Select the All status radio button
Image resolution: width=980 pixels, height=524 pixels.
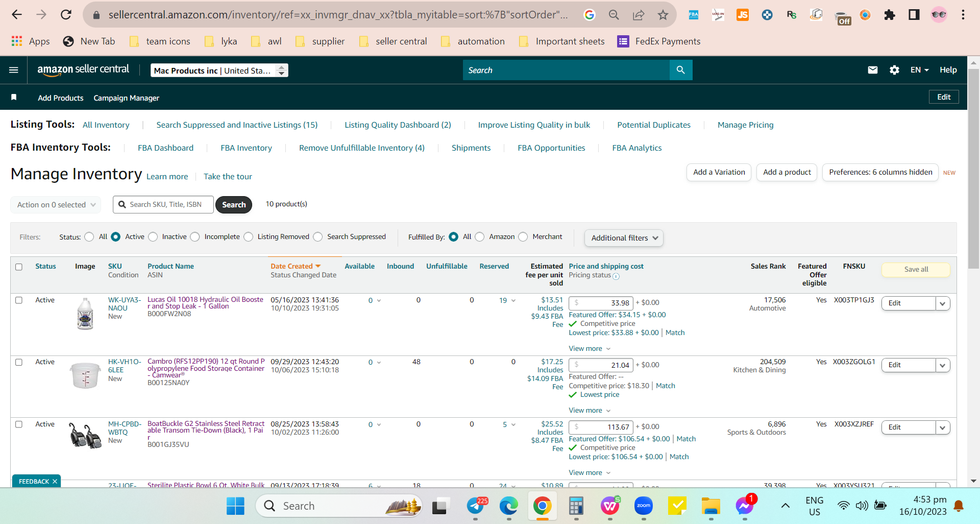click(x=89, y=237)
